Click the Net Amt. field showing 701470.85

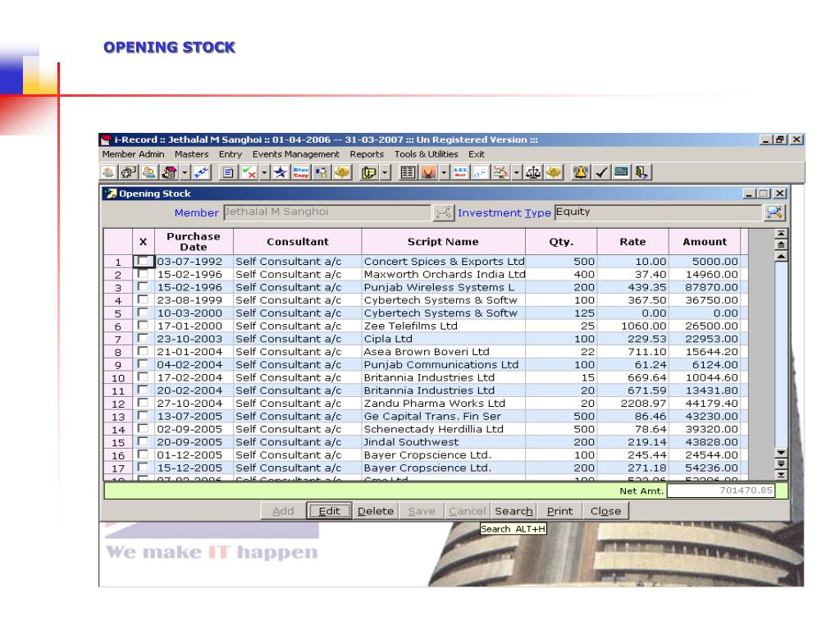[x=720, y=491]
